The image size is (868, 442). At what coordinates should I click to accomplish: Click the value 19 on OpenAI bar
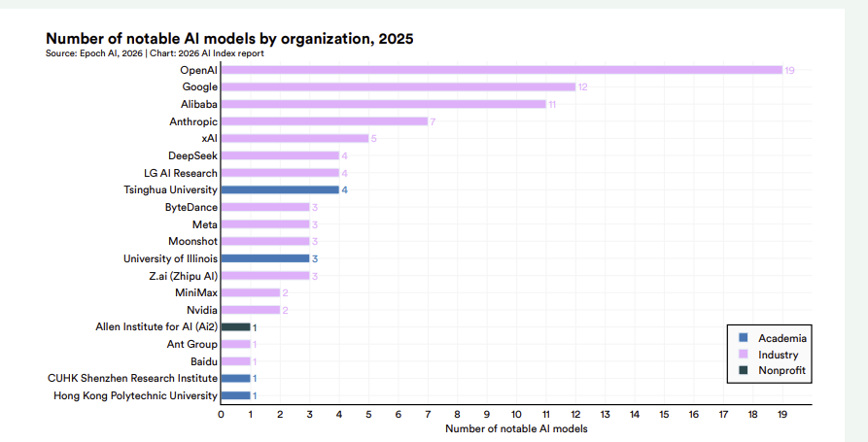tap(789, 70)
